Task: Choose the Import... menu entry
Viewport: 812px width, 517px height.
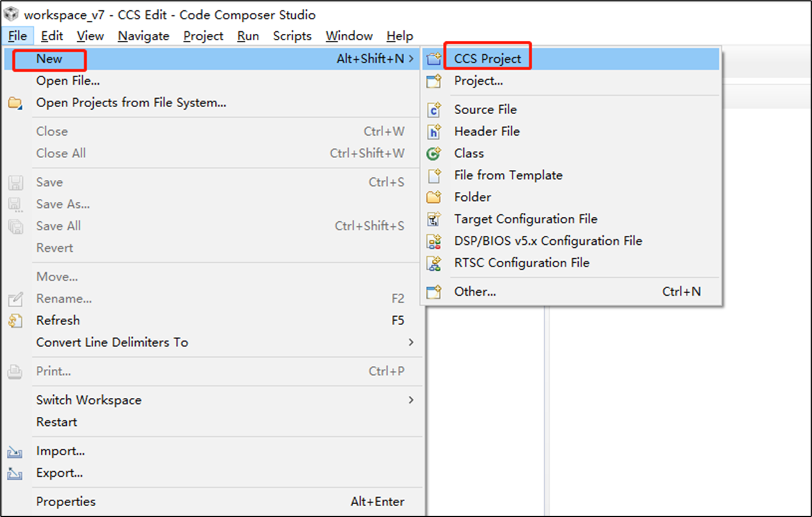Action: pos(213,451)
